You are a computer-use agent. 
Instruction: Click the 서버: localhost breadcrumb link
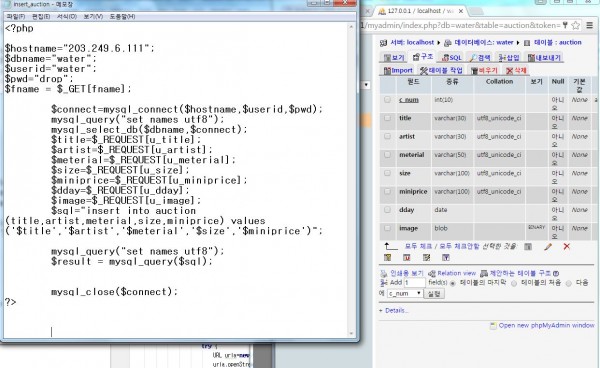point(412,42)
